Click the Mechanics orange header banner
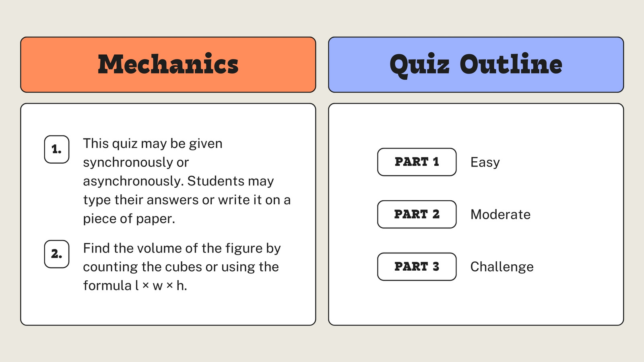 pyautogui.click(x=168, y=65)
